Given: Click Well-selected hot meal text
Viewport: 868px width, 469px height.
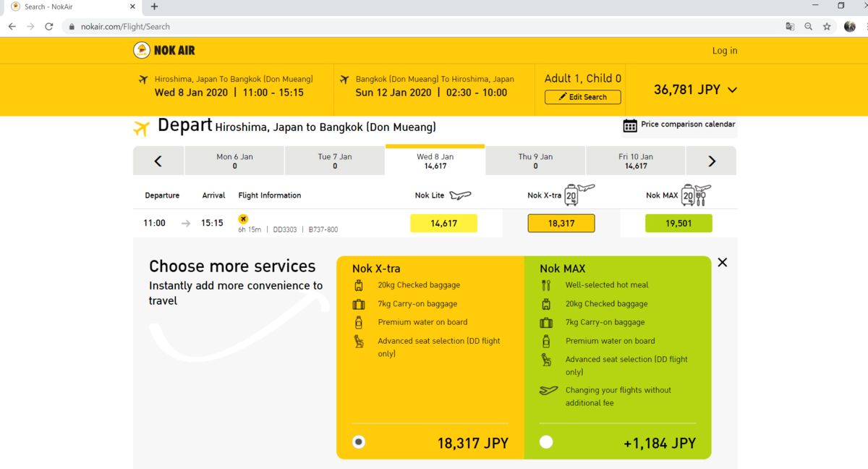Looking at the screenshot, I should click(x=607, y=285).
